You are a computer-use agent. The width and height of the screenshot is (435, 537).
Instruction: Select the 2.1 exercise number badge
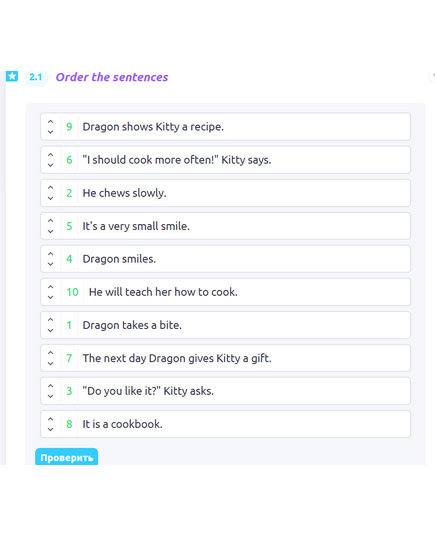click(36, 77)
